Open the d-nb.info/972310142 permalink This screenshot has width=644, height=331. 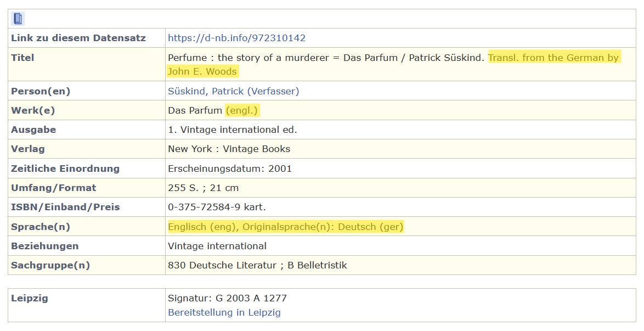coord(236,38)
